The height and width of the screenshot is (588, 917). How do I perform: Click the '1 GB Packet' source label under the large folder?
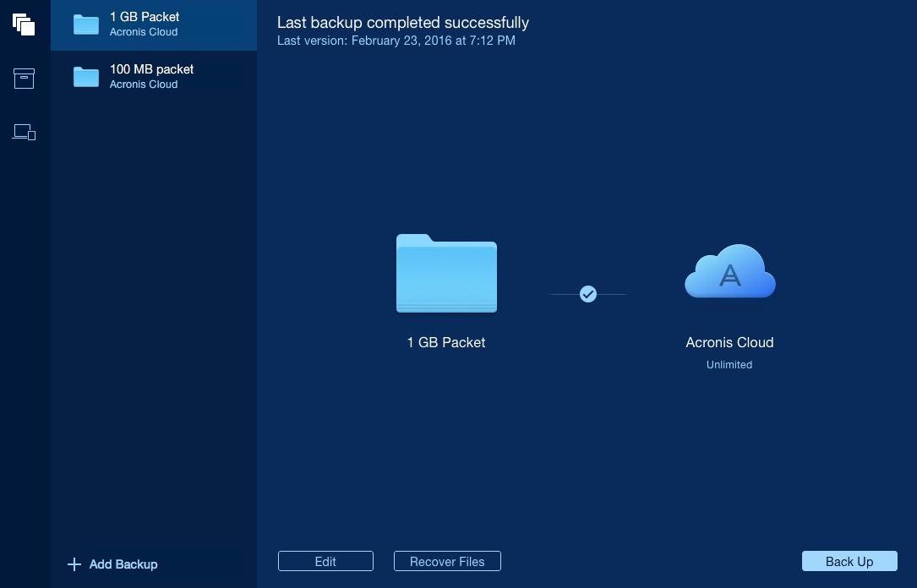446,342
